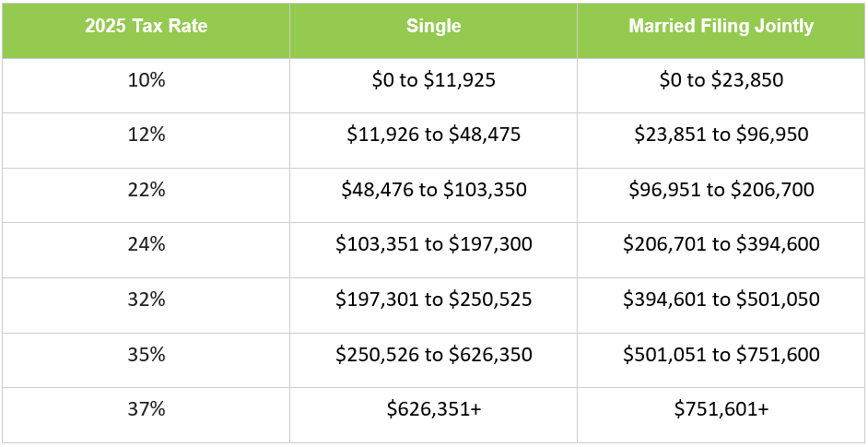Click the '$751,601+' cell
Image resolution: width=868 pixels, height=447 pixels.
(x=721, y=416)
